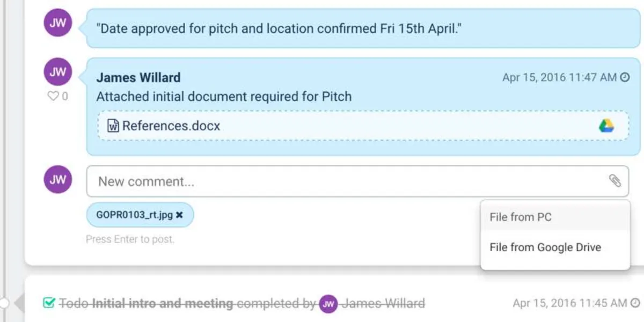The height and width of the screenshot is (322, 644).
Task: Click the timeline marker circle beside the todo
Action: pos(4,303)
